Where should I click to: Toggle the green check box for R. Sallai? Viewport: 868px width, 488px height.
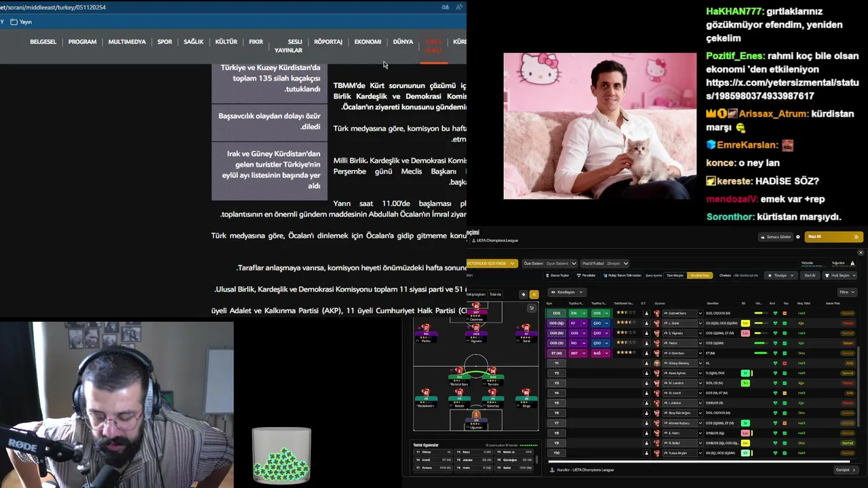click(x=785, y=443)
